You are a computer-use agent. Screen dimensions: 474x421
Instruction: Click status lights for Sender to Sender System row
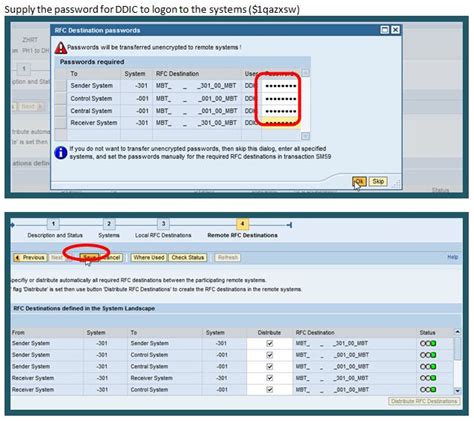[x=428, y=343]
